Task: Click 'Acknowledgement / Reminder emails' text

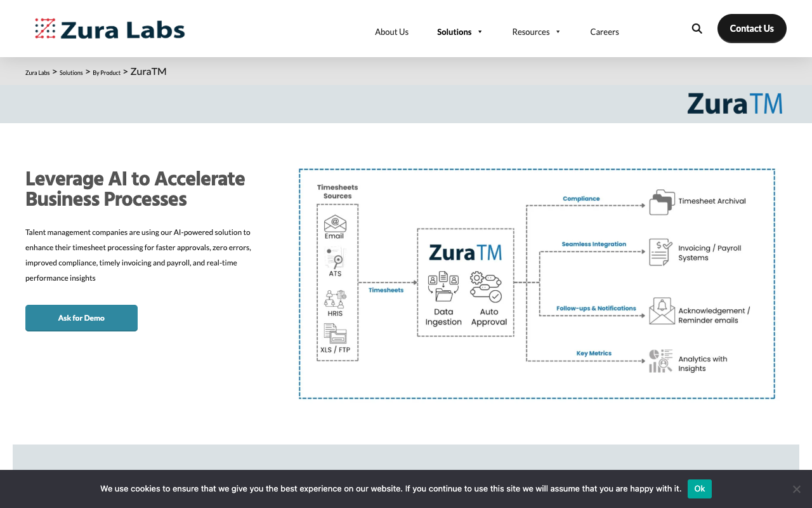Action: (x=714, y=316)
